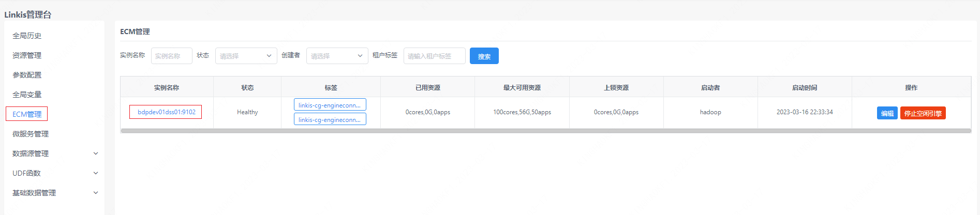Click the 租户标签 input field
This screenshot has width=980, height=215.
click(434, 56)
